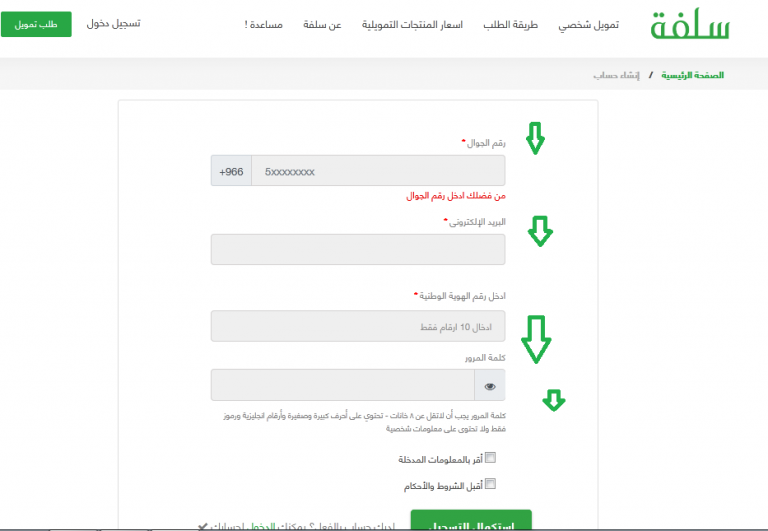Open طريقة الطلب menu item
The height and width of the screenshot is (531, 768).
tap(510, 24)
